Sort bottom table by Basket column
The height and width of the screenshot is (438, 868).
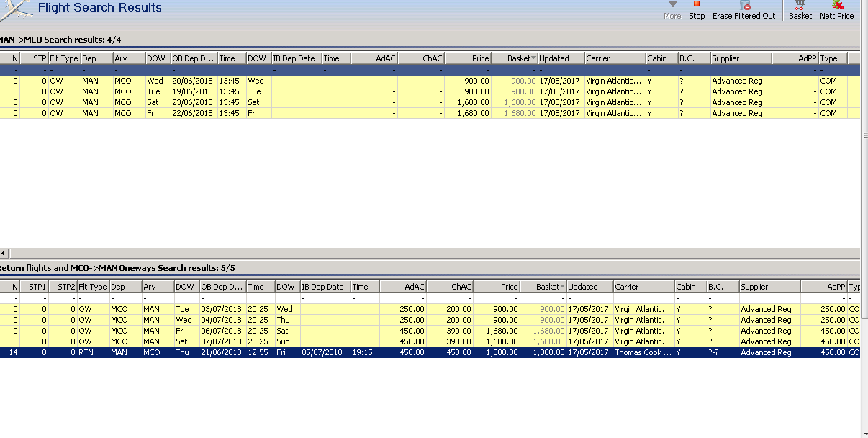(543, 287)
